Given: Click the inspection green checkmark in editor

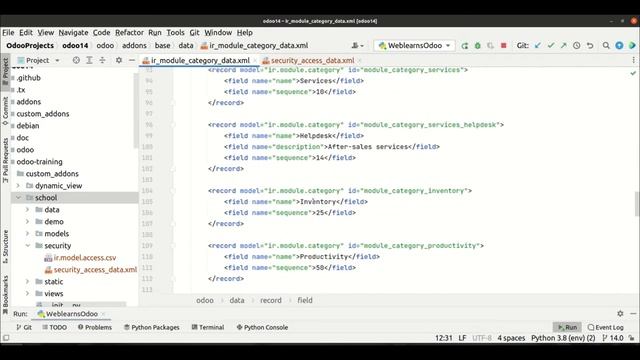Looking at the screenshot, I should coord(633,73).
